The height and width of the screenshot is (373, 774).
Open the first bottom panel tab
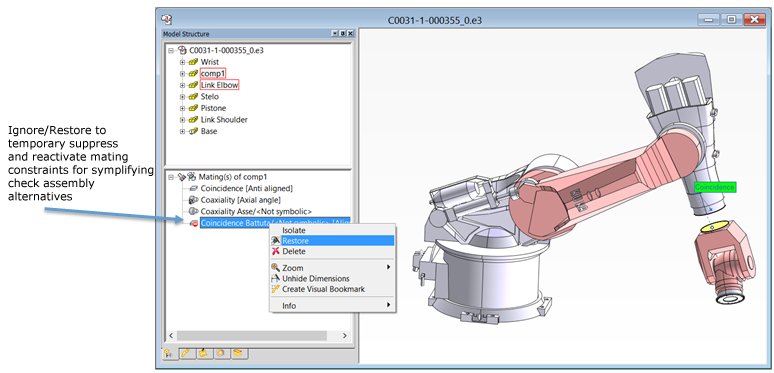[x=169, y=353]
